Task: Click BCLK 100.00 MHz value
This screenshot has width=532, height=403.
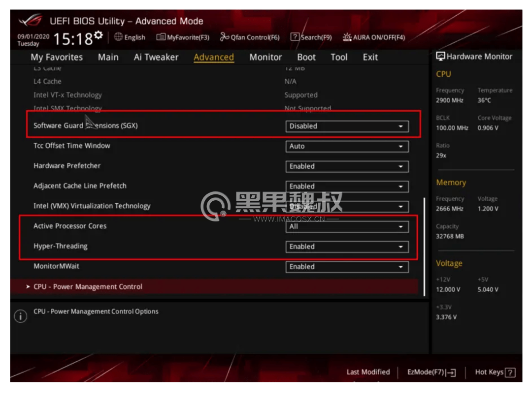Action: (452, 128)
